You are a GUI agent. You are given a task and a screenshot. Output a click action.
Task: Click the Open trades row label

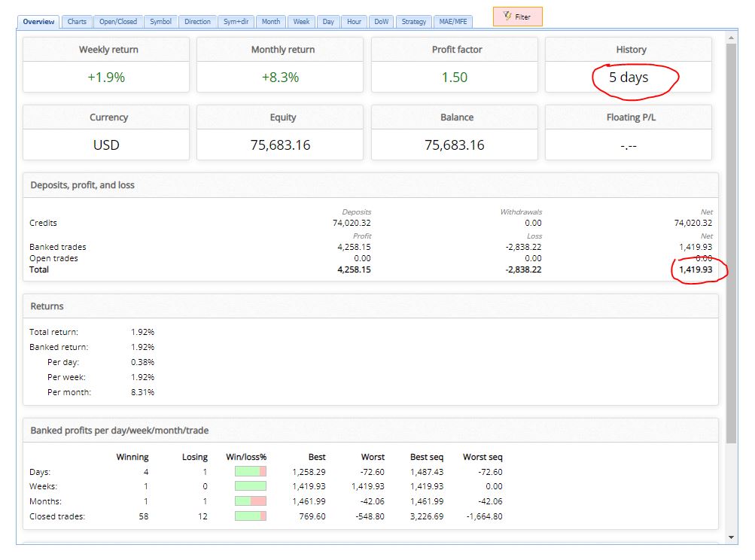(x=53, y=258)
